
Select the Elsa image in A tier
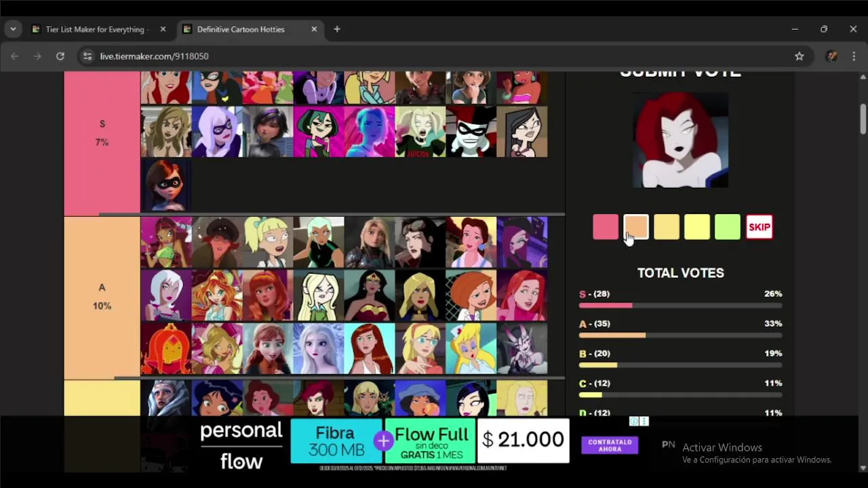319,349
